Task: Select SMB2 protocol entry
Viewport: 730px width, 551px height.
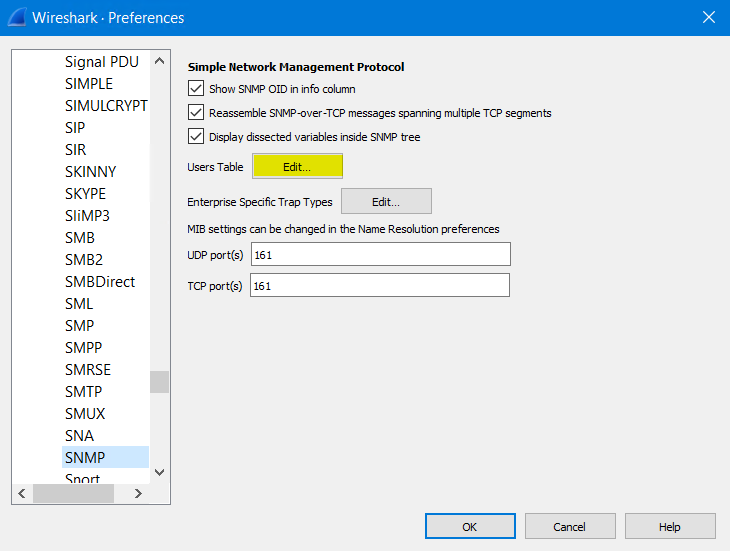Action: [x=83, y=259]
